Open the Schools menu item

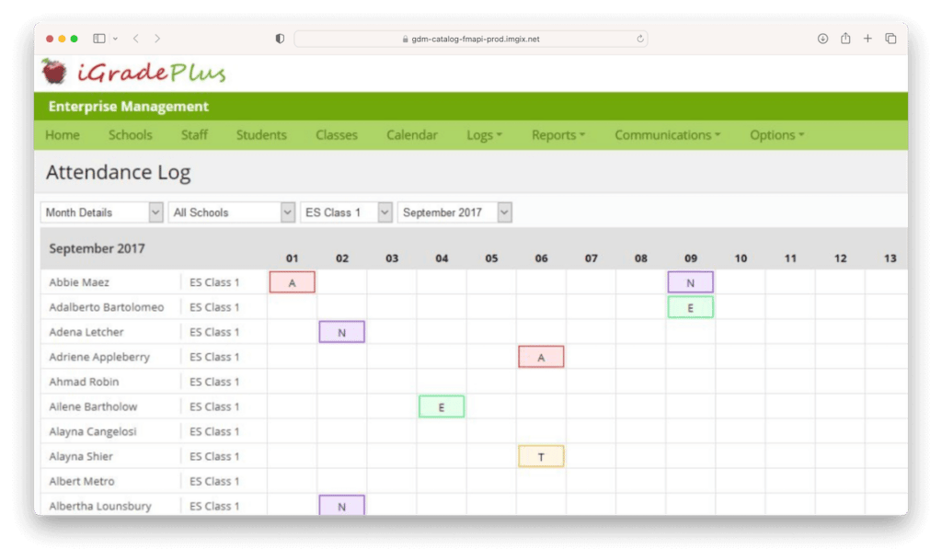click(x=131, y=135)
